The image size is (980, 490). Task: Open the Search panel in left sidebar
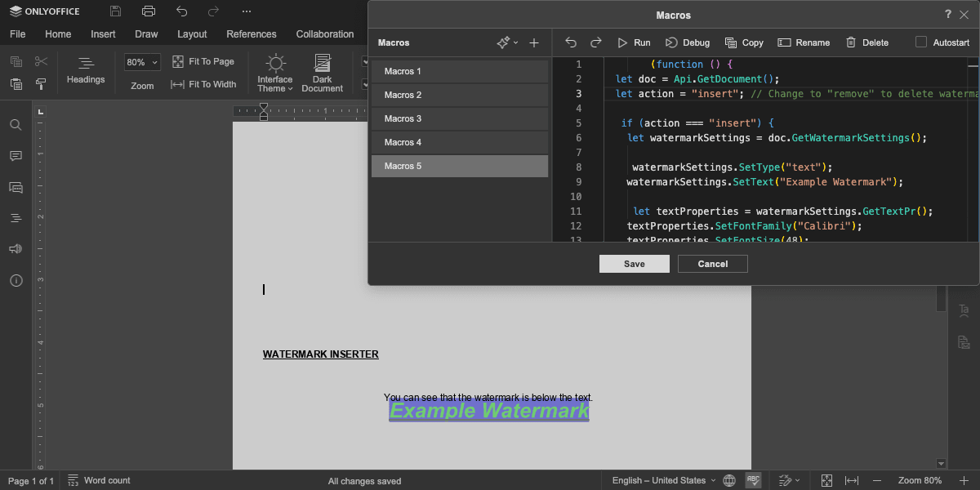[16, 125]
